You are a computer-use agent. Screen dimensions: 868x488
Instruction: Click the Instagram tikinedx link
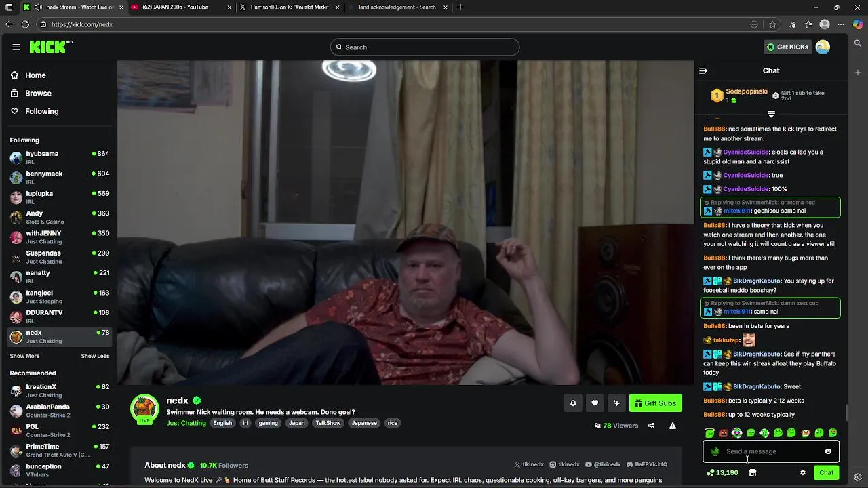564,465
